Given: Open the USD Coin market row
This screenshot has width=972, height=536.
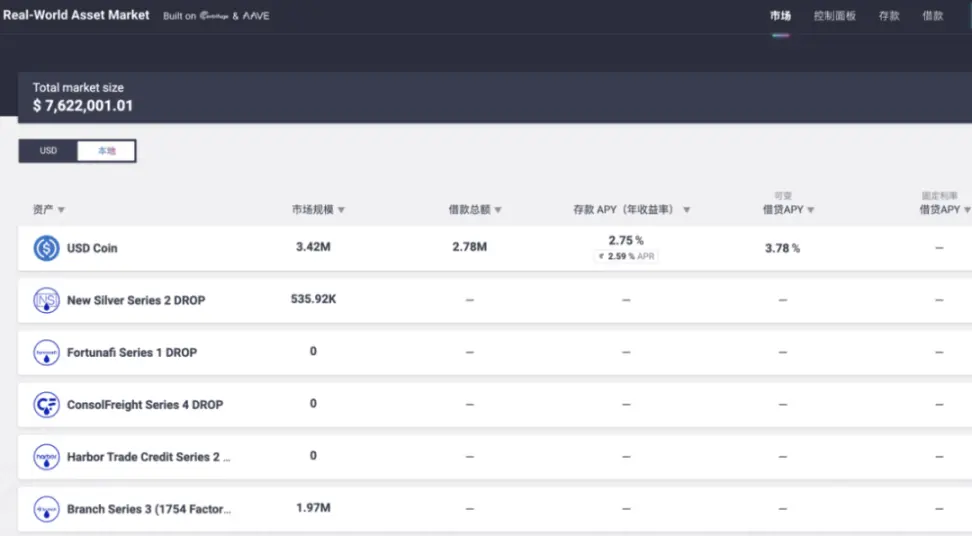Looking at the screenshot, I should (495, 248).
